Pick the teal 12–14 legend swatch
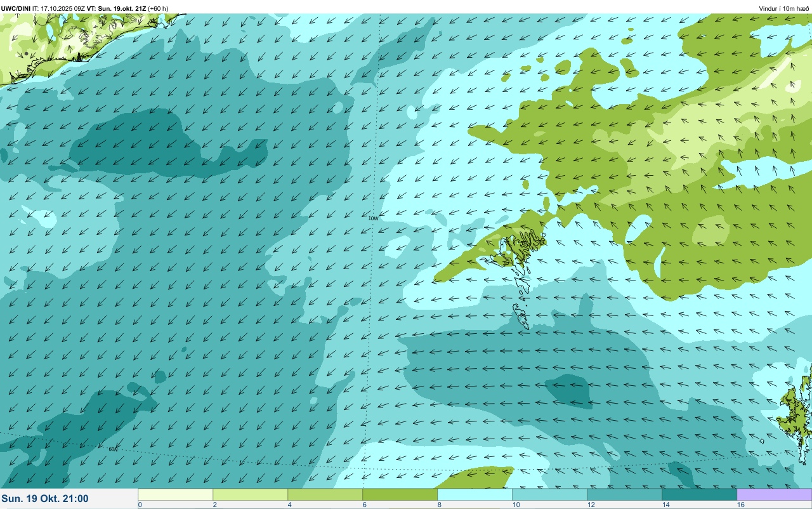The width and height of the screenshot is (812, 509). click(624, 494)
